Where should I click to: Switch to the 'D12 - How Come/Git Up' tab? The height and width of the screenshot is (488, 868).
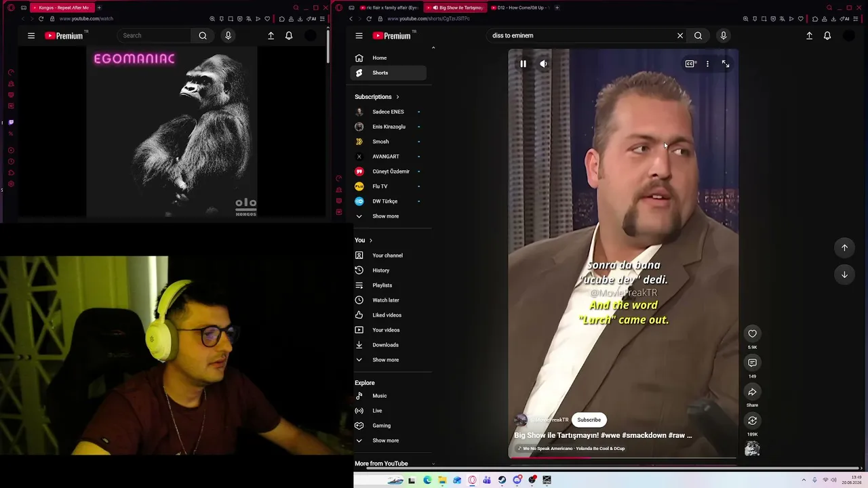coord(520,7)
